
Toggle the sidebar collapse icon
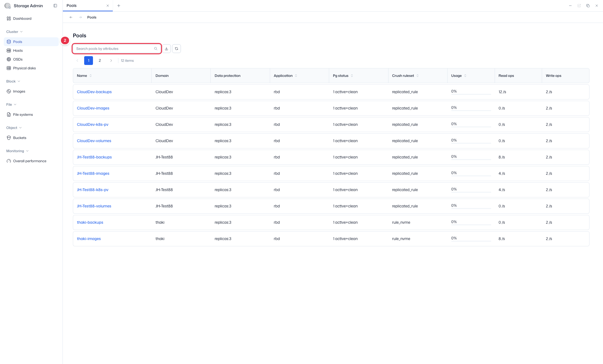click(x=55, y=6)
